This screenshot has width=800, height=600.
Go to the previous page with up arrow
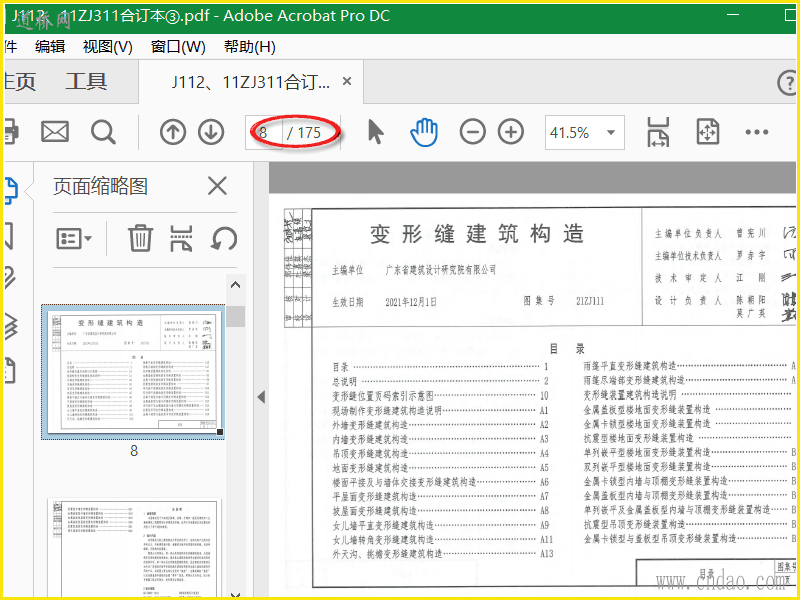pyautogui.click(x=172, y=133)
